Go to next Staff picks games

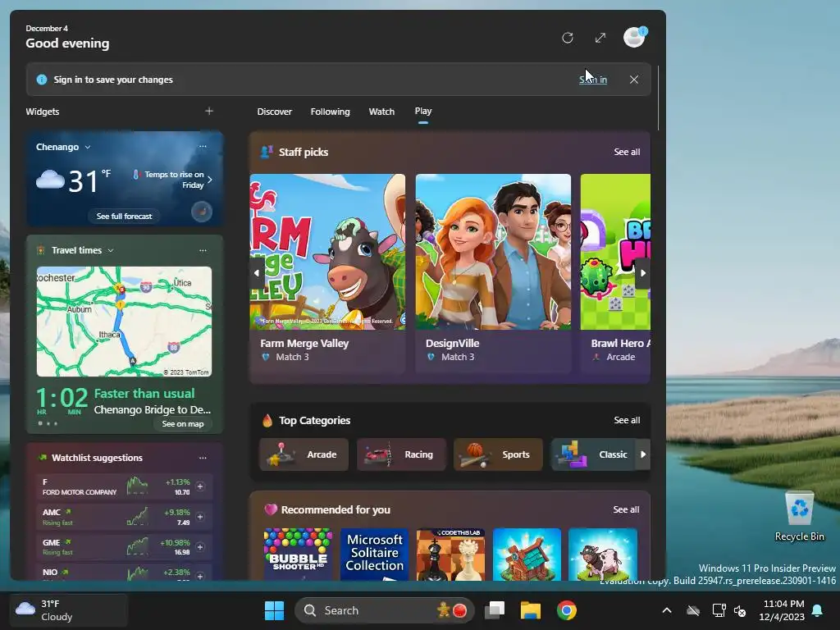643,273
